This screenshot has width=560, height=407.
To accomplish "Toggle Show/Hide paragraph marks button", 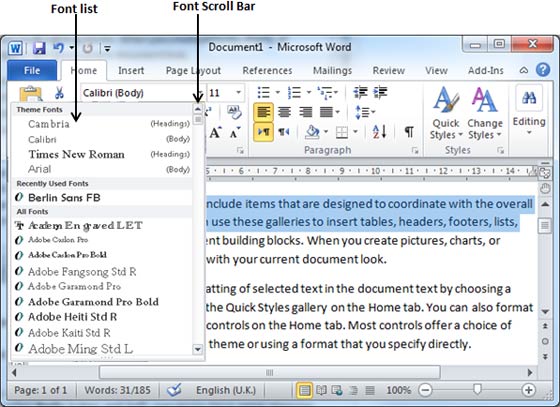I will click(x=409, y=132).
